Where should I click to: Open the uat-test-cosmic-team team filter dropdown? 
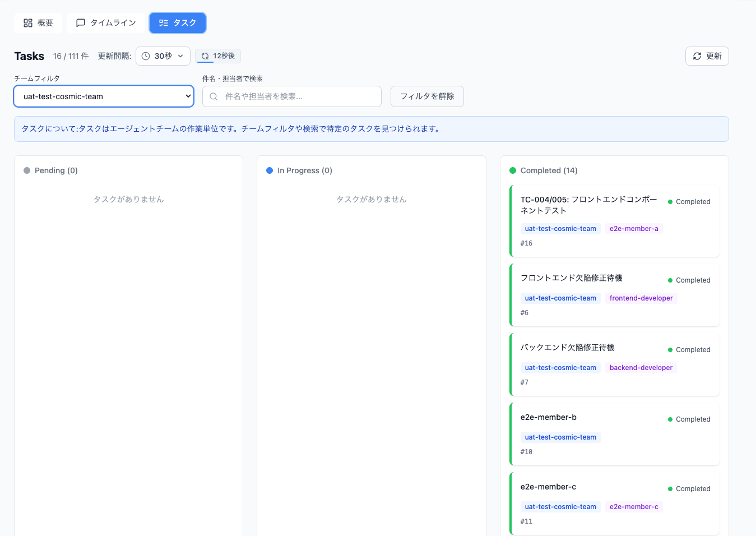point(104,96)
